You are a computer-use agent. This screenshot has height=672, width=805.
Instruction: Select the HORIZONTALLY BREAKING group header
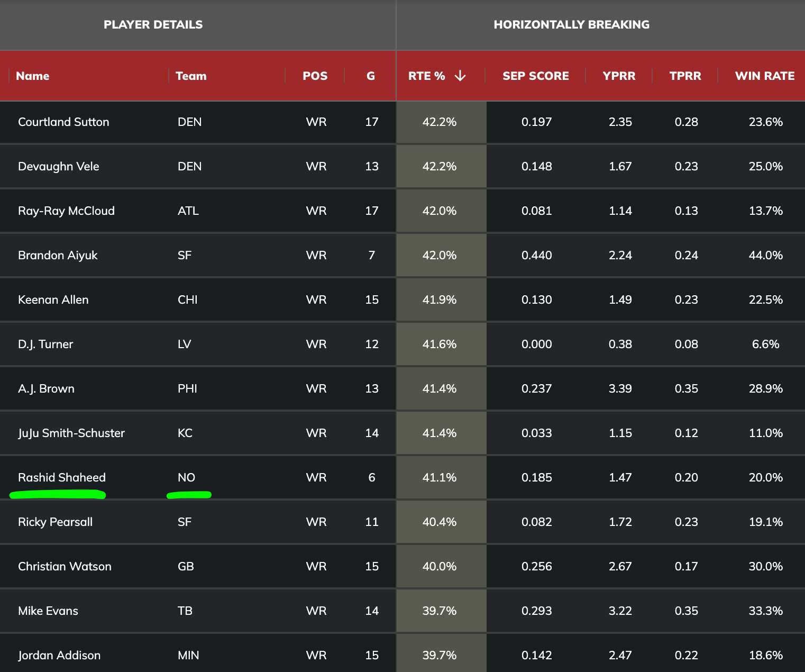pyautogui.click(x=572, y=24)
